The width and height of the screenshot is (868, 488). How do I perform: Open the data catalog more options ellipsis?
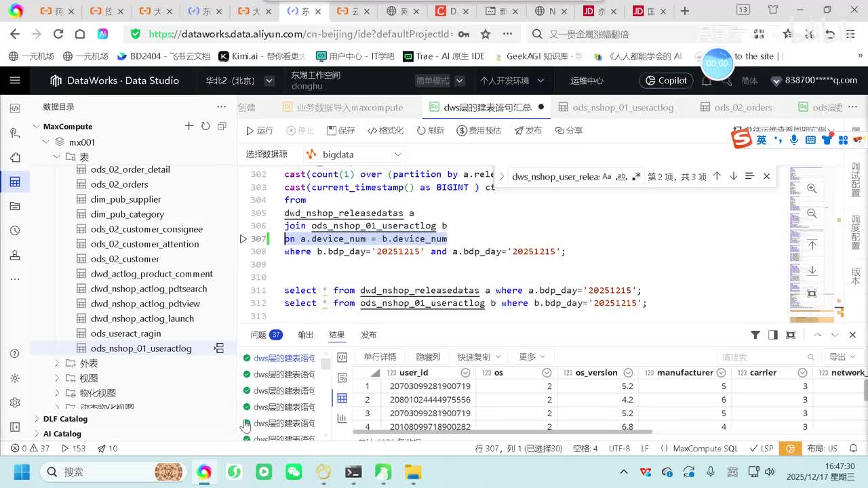coord(221,106)
